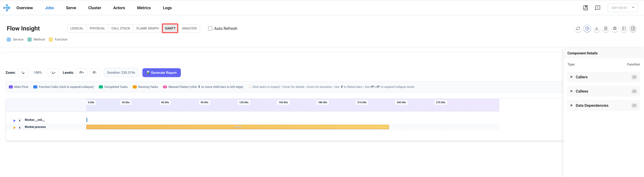Screen dimensions: 644x177
Task: Click the download icon button
Action: 597,28
